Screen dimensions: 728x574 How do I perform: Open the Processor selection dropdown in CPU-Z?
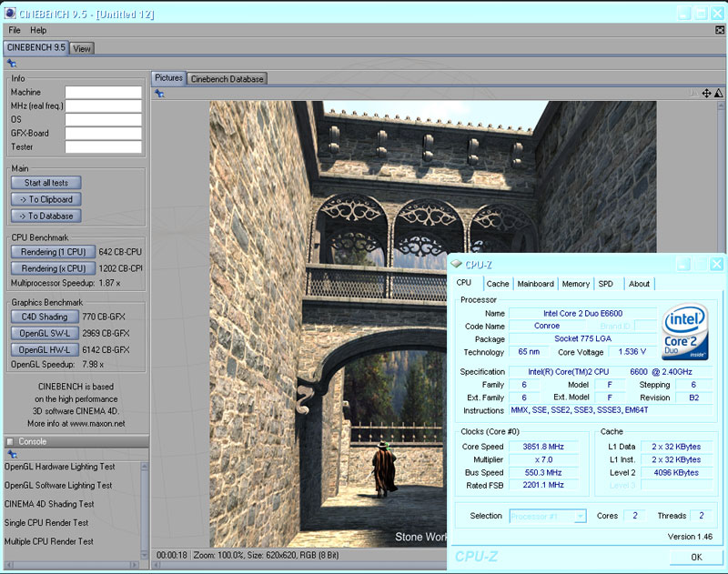[x=548, y=516]
